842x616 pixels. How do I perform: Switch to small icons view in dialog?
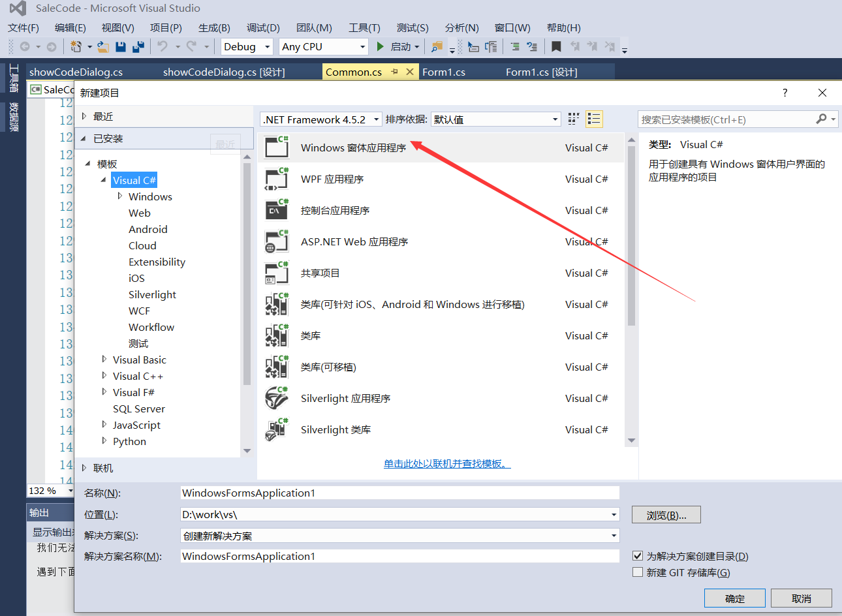[574, 119]
